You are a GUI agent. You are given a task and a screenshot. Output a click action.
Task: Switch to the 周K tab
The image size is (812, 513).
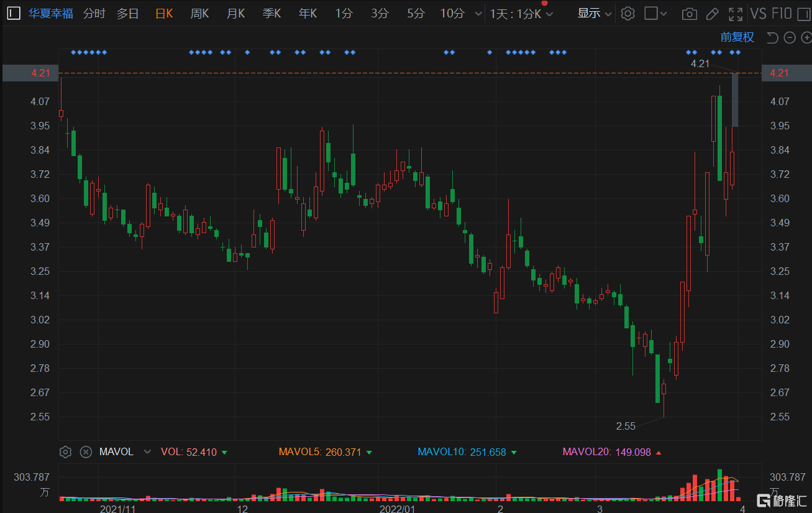200,14
